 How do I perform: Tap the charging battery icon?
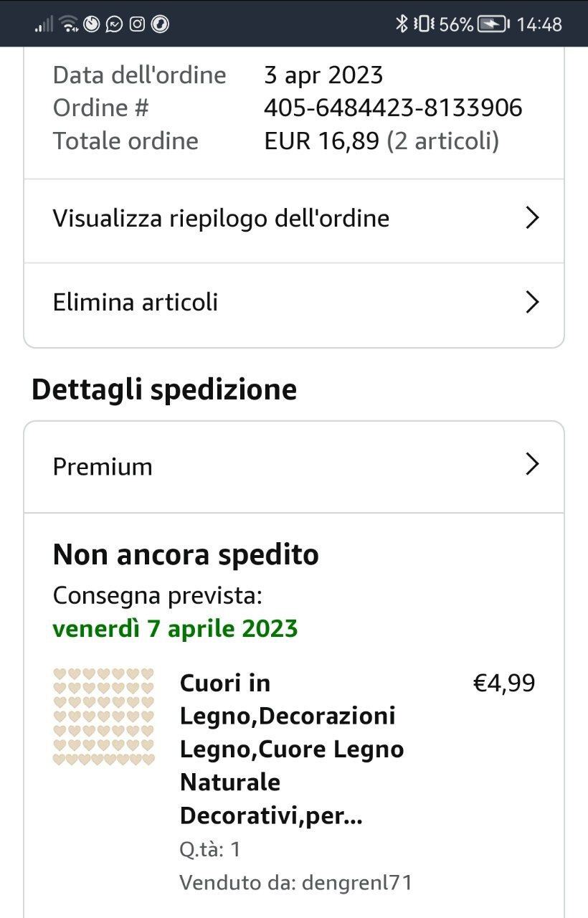pos(493,24)
